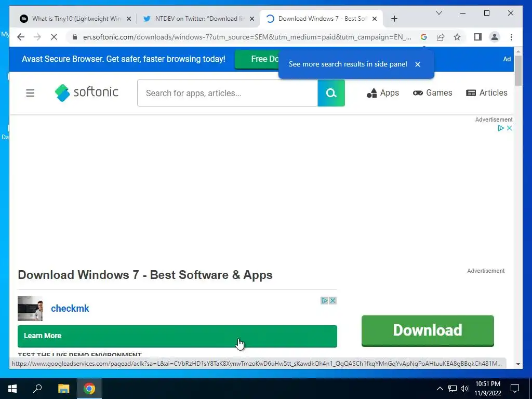Image resolution: width=532 pixels, height=399 pixels.
Task: Click the checkmk ad title link
Action: (x=70, y=309)
